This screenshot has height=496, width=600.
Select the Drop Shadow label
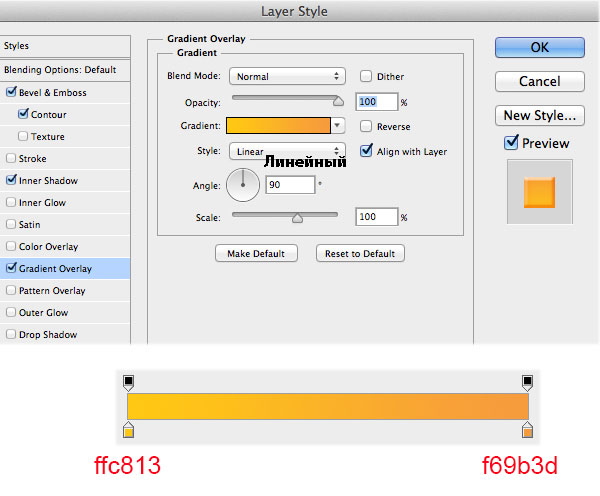[48, 334]
